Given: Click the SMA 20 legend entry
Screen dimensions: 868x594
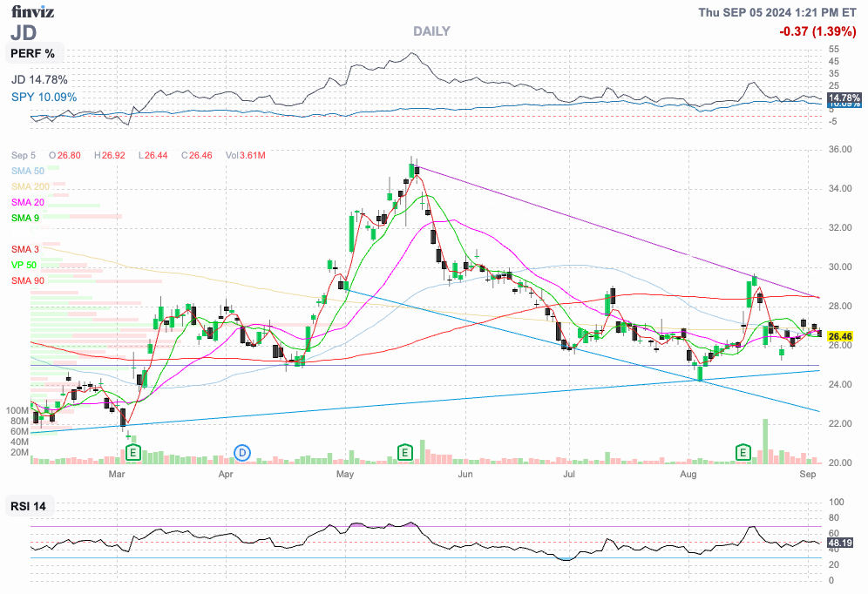Looking at the screenshot, I should (x=28, y=202).
